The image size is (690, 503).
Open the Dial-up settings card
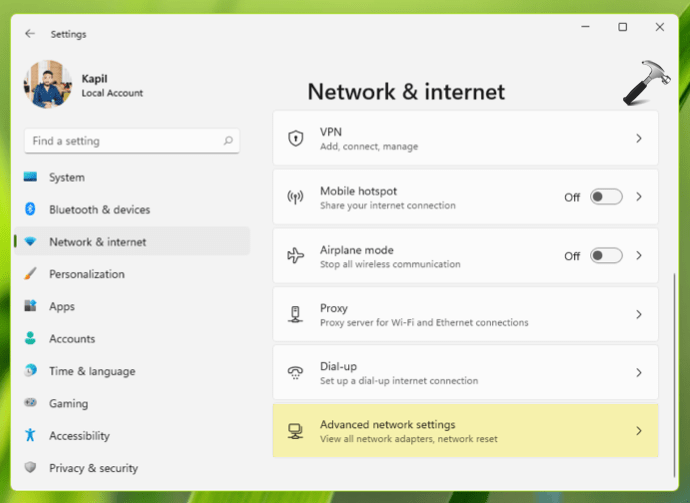coord(466,373)
